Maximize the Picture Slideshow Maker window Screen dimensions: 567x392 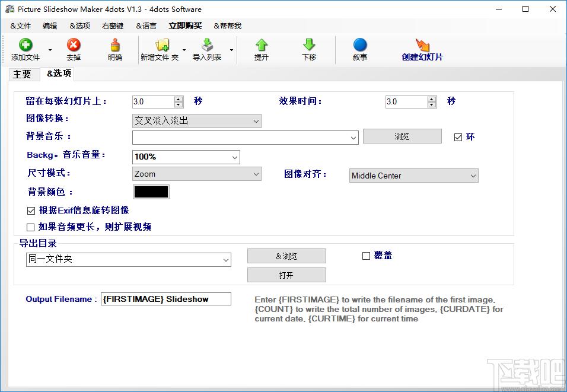525,9
